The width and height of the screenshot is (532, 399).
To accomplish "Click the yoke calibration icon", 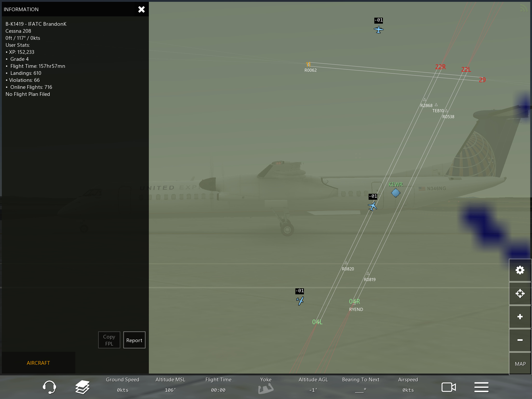I will [265, 389].
